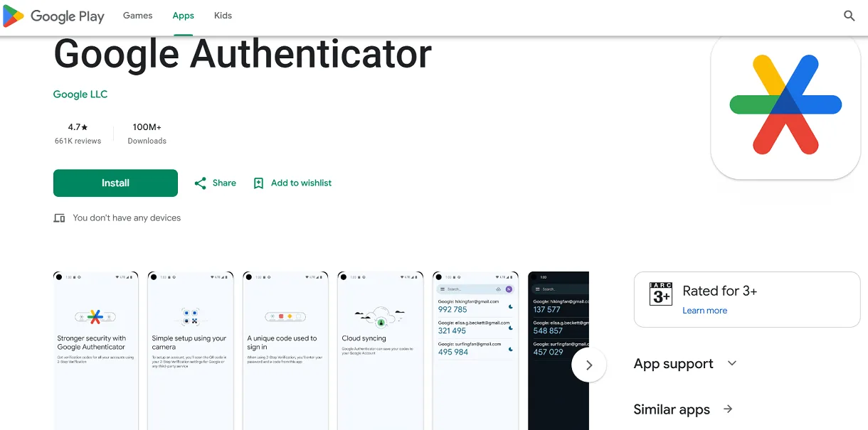Open the Similar apps arrow

[728, 409]
